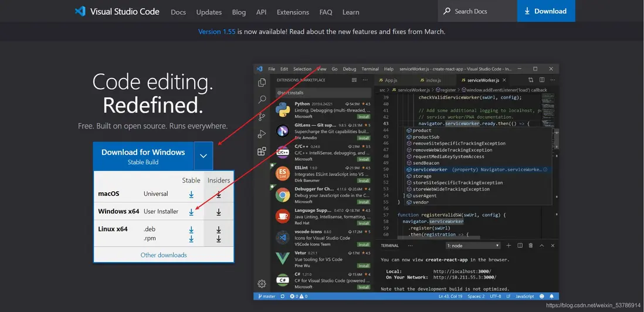Close the serviceWorker.js tab
Viewport: 644px width, 312px height.
[504, 80]
